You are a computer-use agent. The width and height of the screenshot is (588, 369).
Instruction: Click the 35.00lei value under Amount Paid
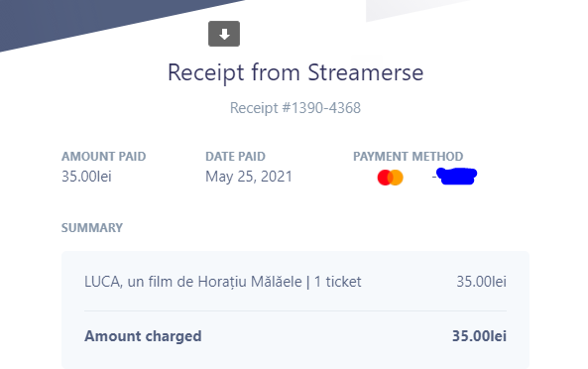click(86, 177)
